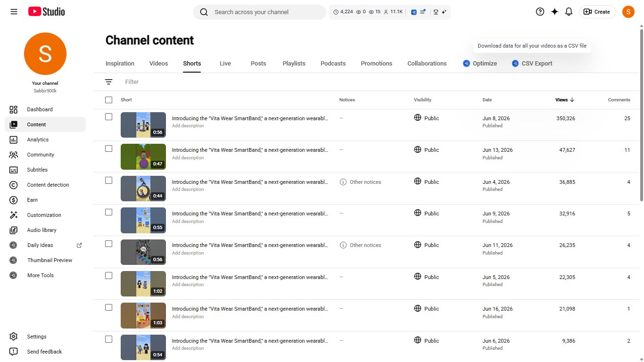The image size is (644, 362).
Task: Select the short with 36,885 views
Action: click(x=109, y=181)
